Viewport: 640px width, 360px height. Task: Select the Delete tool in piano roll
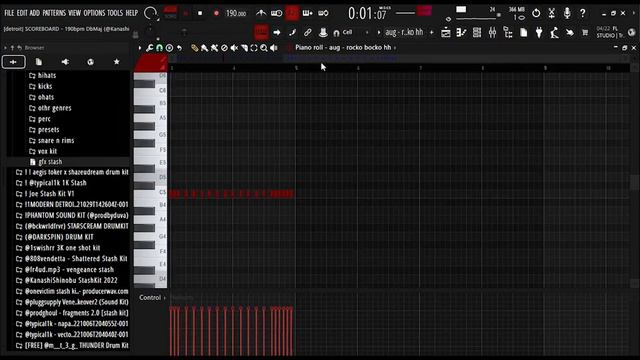tap(224, 48)
